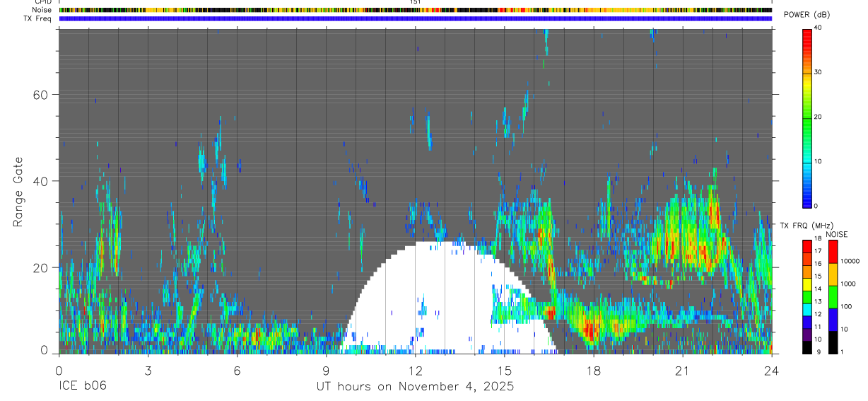This screenshot has height=401, width=868.
Task: Click the 10000 label on NOISE scale
Action: coord(850,261)
